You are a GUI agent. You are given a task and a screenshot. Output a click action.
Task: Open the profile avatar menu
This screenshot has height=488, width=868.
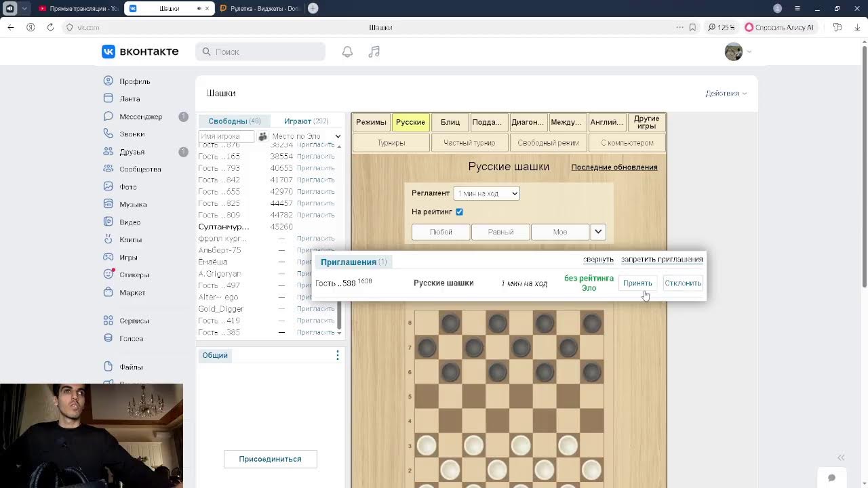738,52
